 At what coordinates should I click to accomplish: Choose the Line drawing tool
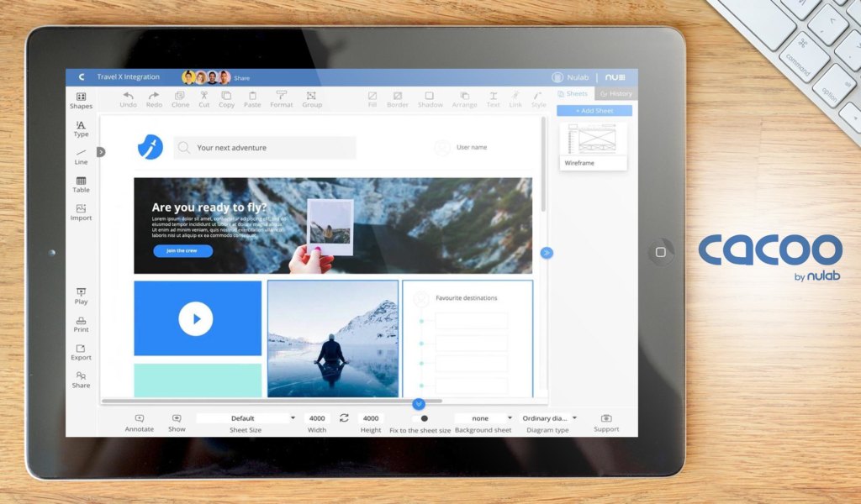click(x=81, y=154)
